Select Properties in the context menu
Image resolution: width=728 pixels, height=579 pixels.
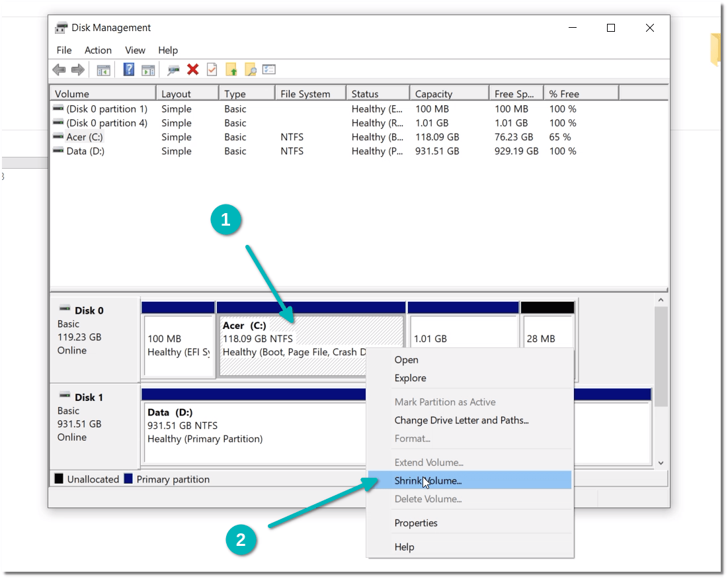pos(416,523)
